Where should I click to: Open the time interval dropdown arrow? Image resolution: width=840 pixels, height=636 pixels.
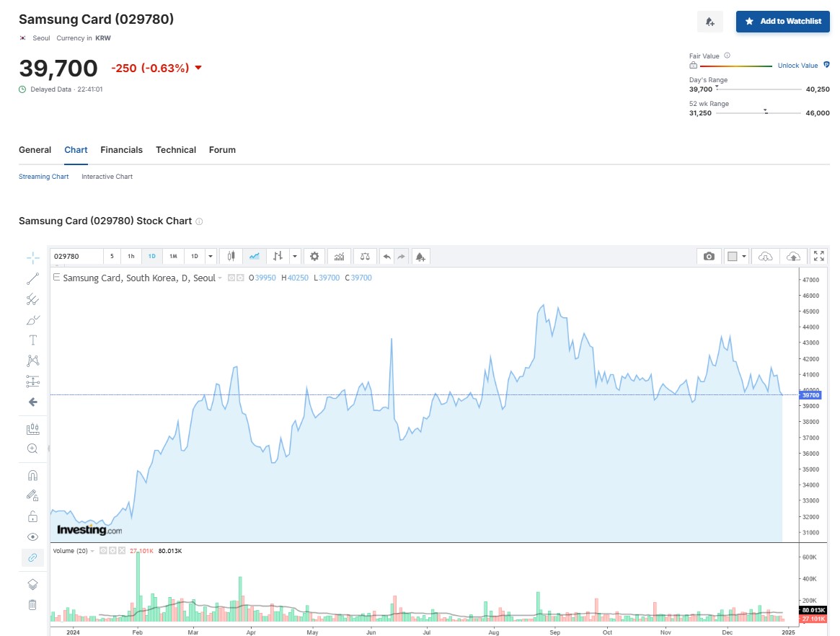(211, 256)
